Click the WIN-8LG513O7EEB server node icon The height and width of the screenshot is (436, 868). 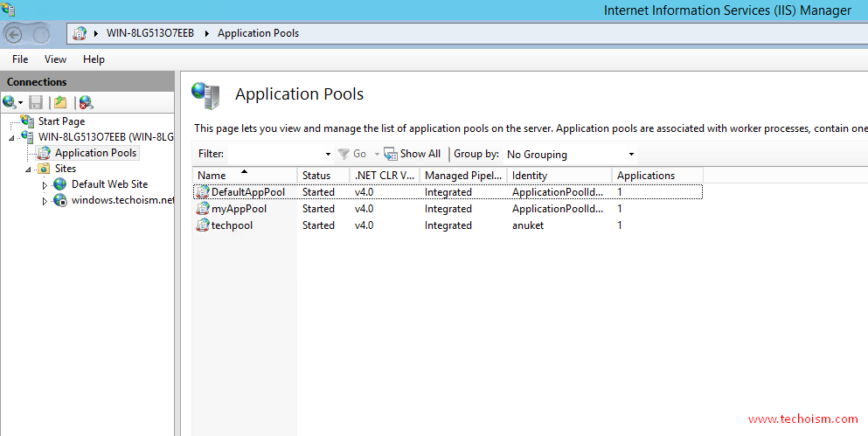coord(27,136)
